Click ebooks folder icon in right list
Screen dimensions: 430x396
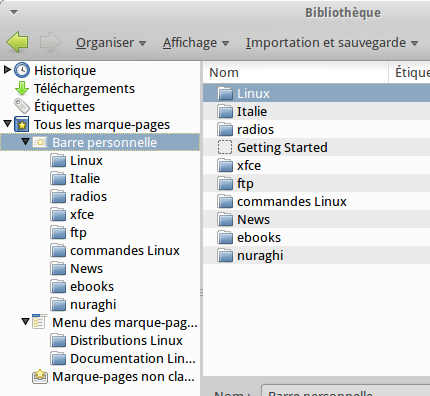(225, 237)
